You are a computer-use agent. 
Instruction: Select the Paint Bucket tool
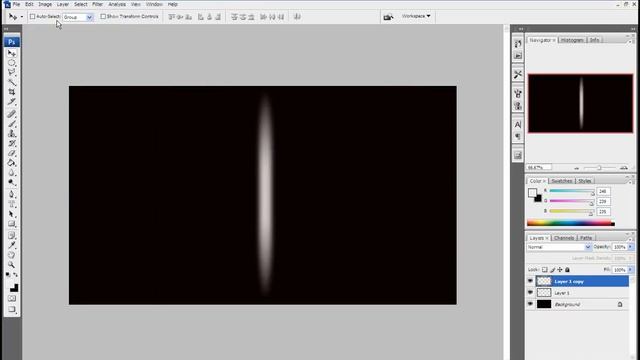tap(11, 163)
